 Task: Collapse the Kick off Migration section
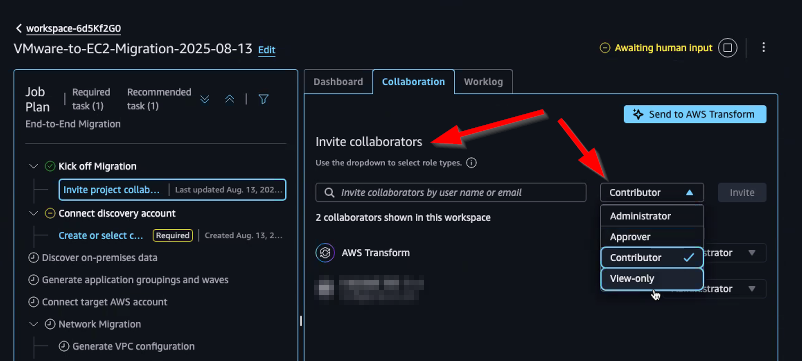[x=34, y=166]
